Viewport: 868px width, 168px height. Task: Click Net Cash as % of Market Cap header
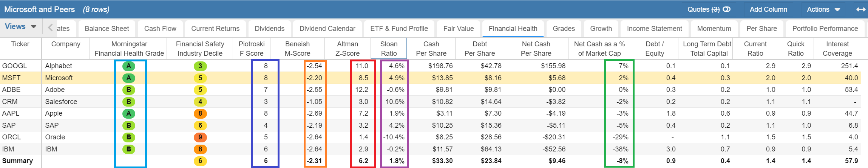[599, 49]
